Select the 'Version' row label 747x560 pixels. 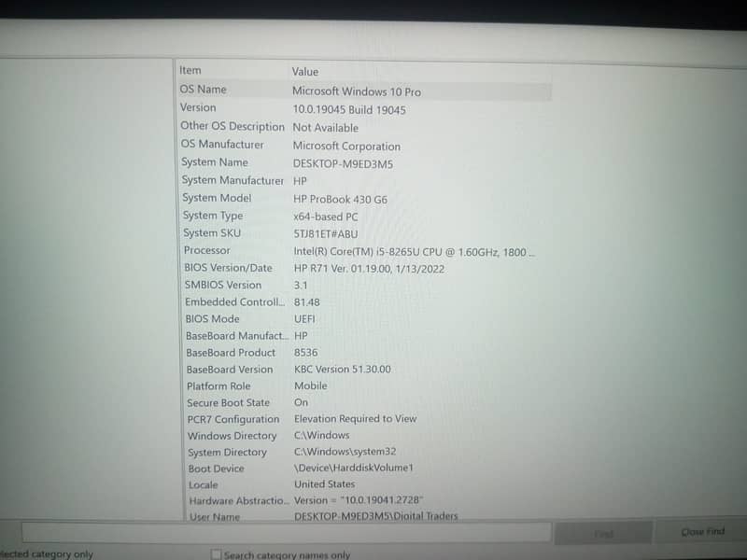click(198, 107)
